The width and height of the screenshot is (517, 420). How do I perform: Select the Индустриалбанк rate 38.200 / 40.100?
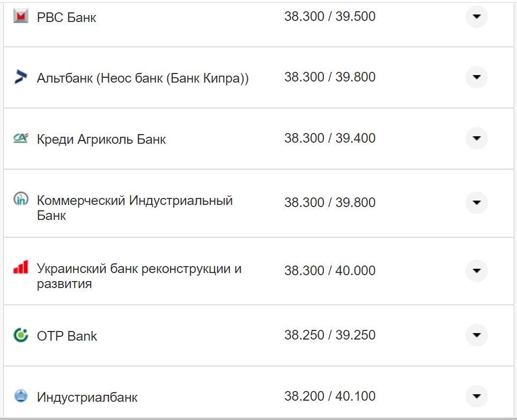pyautogui.click(x=331, y=396)
